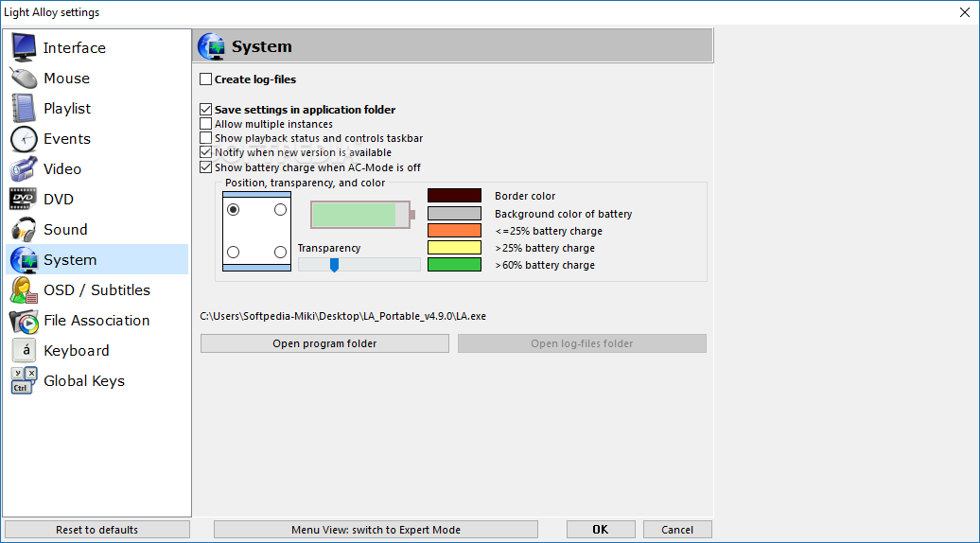Select top-right battery position radio
Screen dimensions: 980x543
(281, 209)
